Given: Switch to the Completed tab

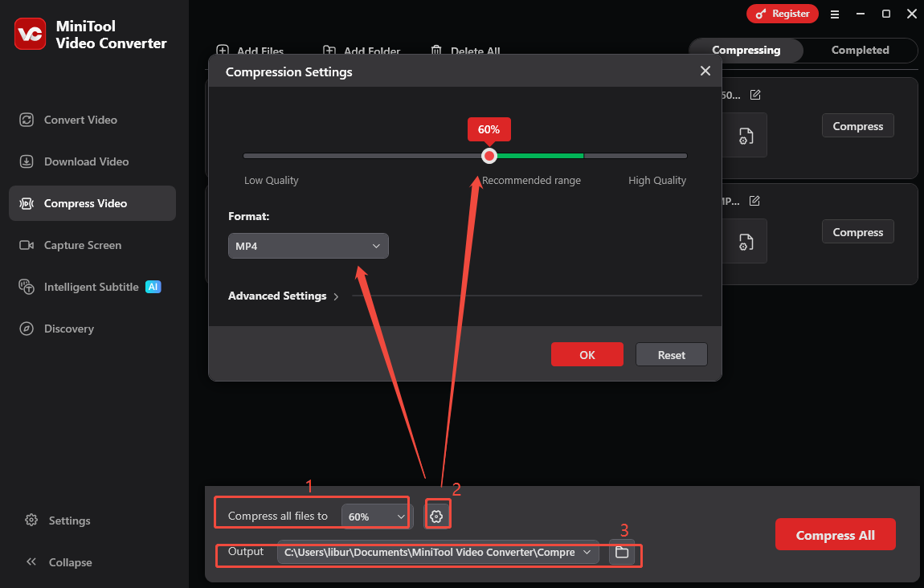Looking at the screenshot, I should coord(860,50).
